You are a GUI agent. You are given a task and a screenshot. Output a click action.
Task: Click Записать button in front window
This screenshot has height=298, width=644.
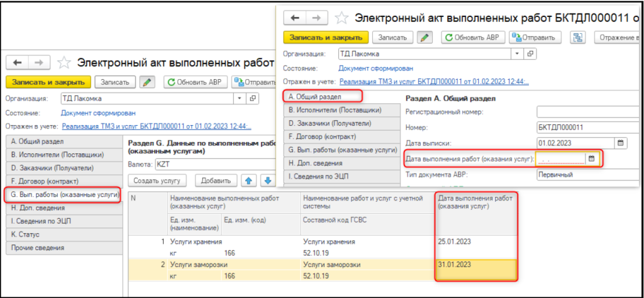pyautogui.click(x=392, y=37)
